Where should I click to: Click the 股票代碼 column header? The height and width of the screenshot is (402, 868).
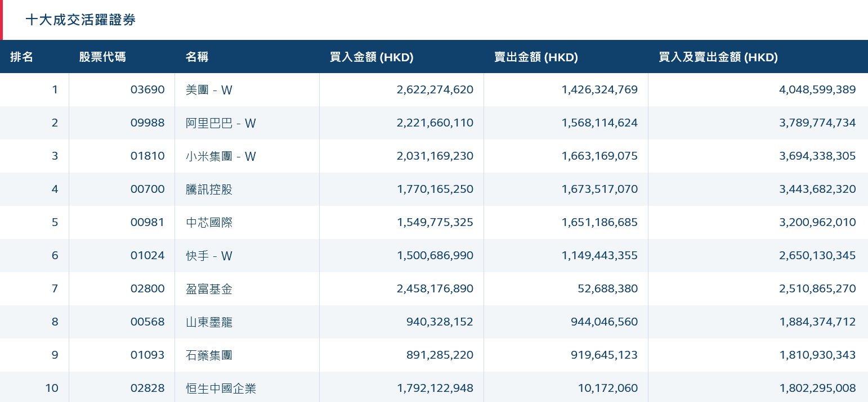[x=102, y=57]
